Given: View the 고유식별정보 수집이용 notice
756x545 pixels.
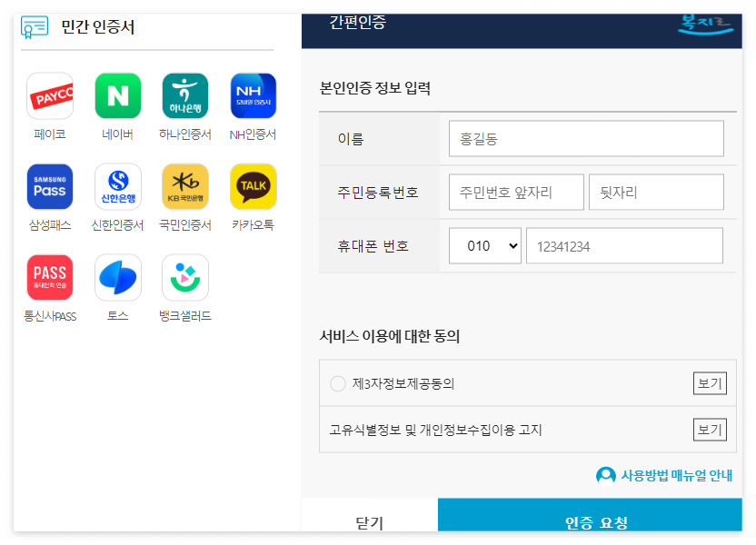Looking at the screenshot, I should 710,429.
